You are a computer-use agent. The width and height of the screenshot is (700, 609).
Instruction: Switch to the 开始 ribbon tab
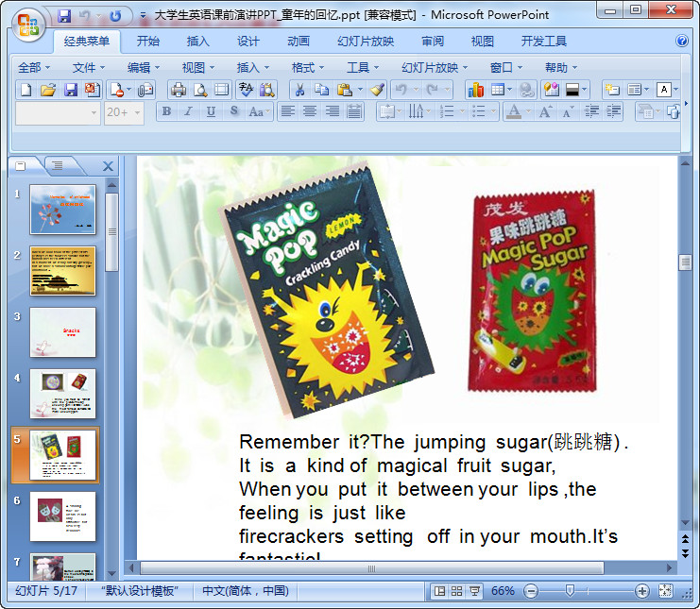coord(147,42)
